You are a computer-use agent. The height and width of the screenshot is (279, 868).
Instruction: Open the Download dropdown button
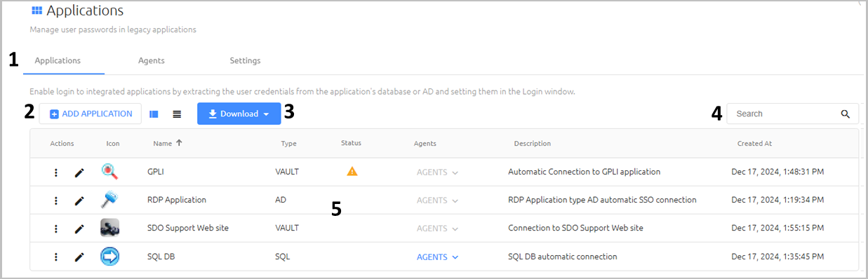(x=239, y=114)
